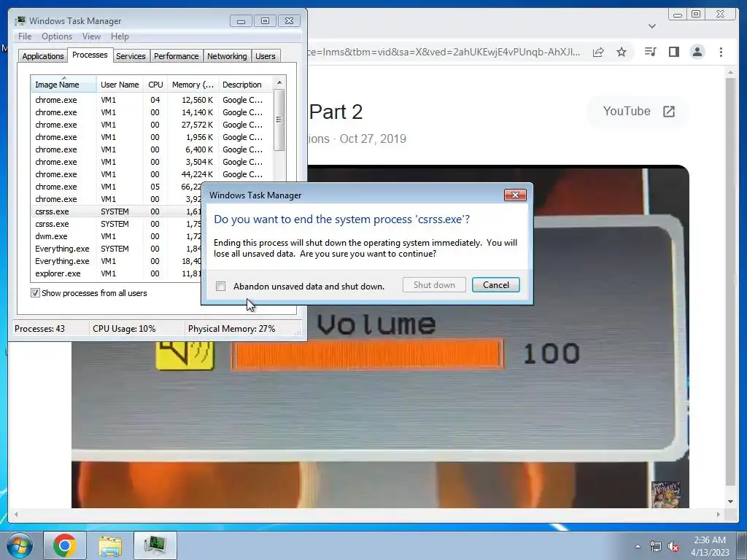Click the Chrome address bar URL
The image size is (747, 560).
click(x=444, y=52)
